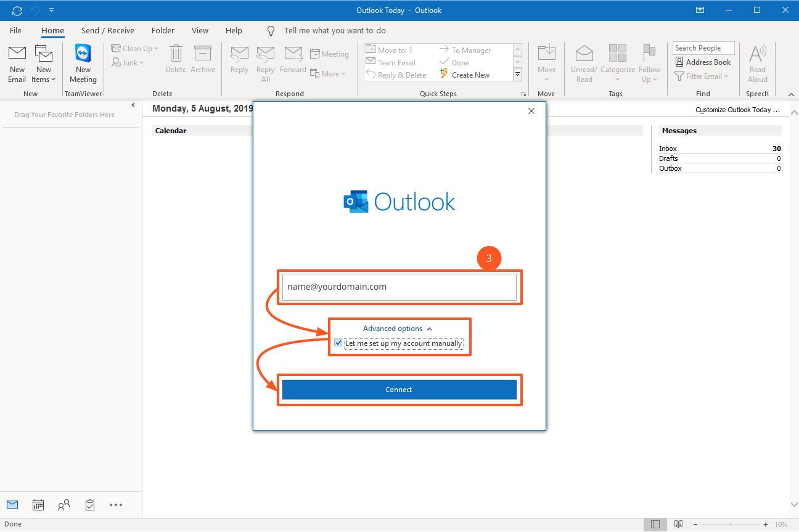This screenshot has width=799, height=532.
Task: Open People view in navigation bar
Action: click(x=64, y=505)
